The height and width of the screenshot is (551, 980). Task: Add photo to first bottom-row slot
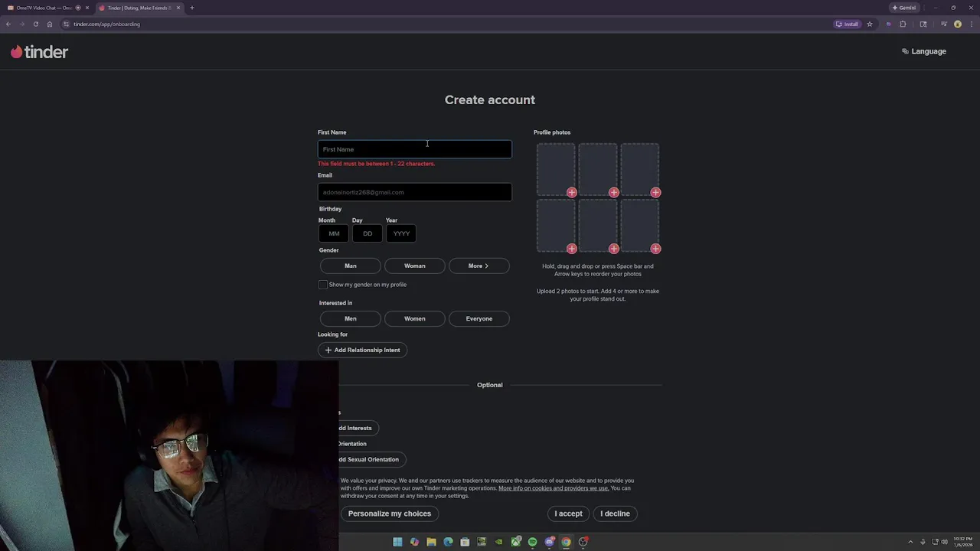click(572, 249)
